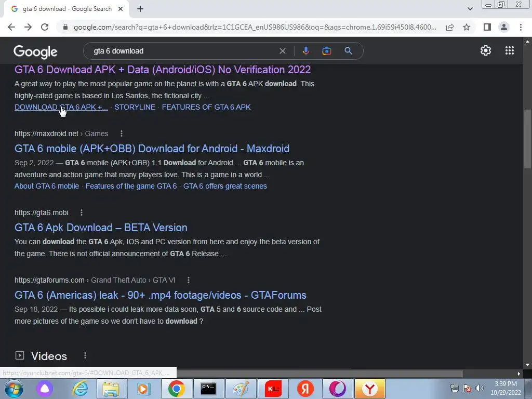532x399 pixels.
Task: Open a new browser tab
Action: (140, 9)
